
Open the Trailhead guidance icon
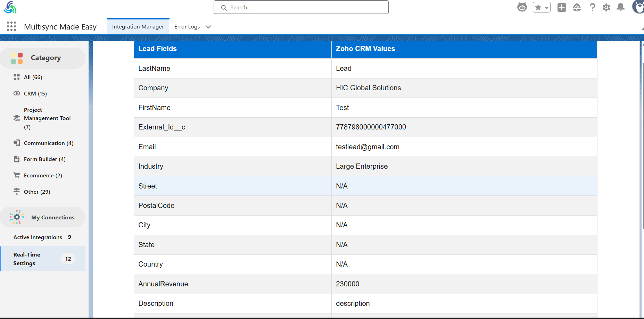click(577, 7)
